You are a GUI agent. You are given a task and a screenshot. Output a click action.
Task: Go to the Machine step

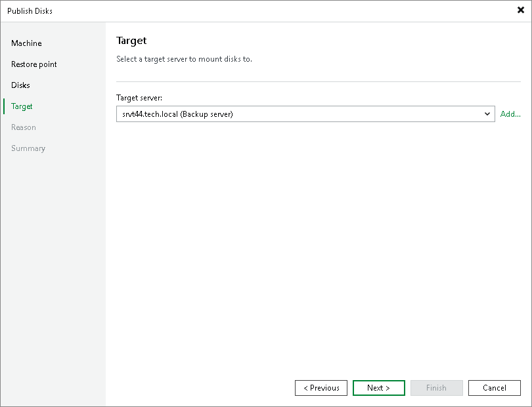pos(26,43)
